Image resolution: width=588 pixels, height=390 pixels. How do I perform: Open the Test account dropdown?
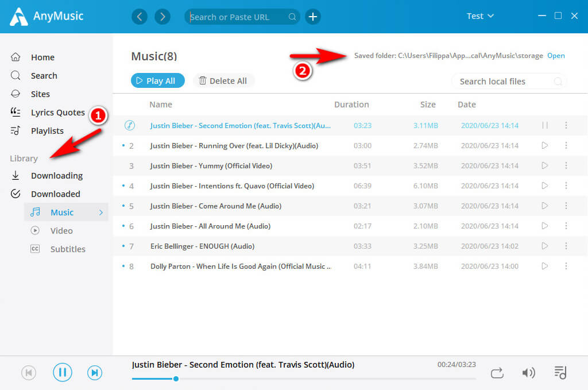pos(480,16)
